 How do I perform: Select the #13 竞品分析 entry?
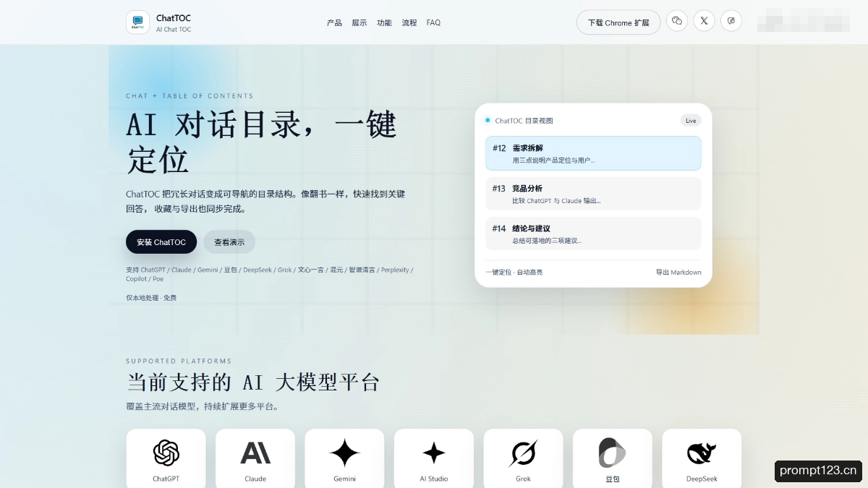pos(593,194)
